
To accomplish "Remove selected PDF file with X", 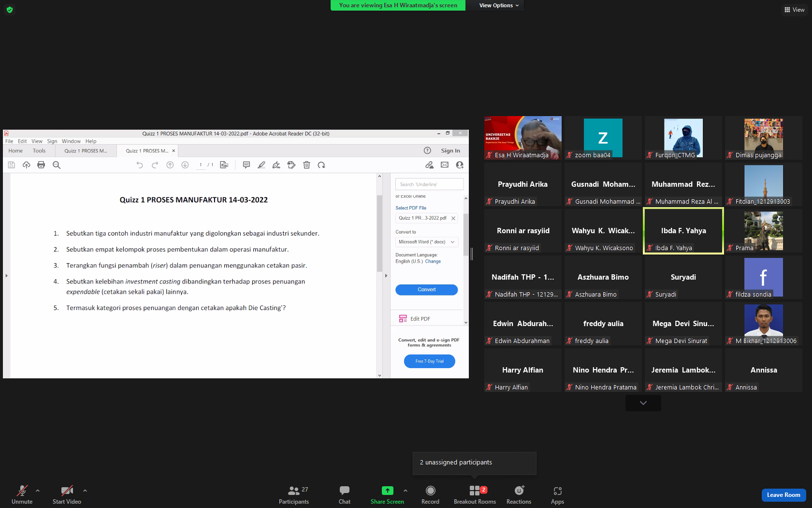I will coord(453,218).
